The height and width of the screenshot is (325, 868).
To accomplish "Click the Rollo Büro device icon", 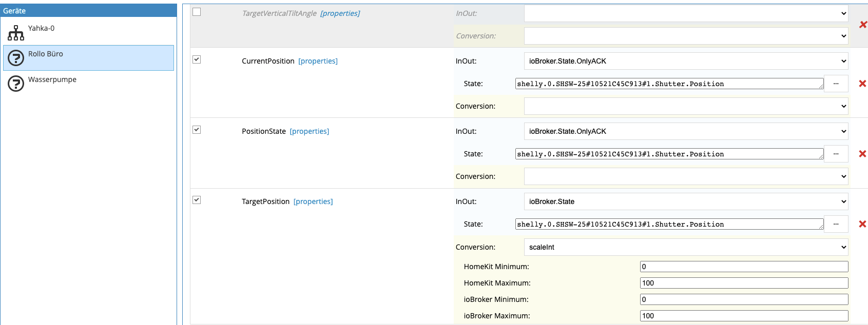I will [x=16, y=58].
